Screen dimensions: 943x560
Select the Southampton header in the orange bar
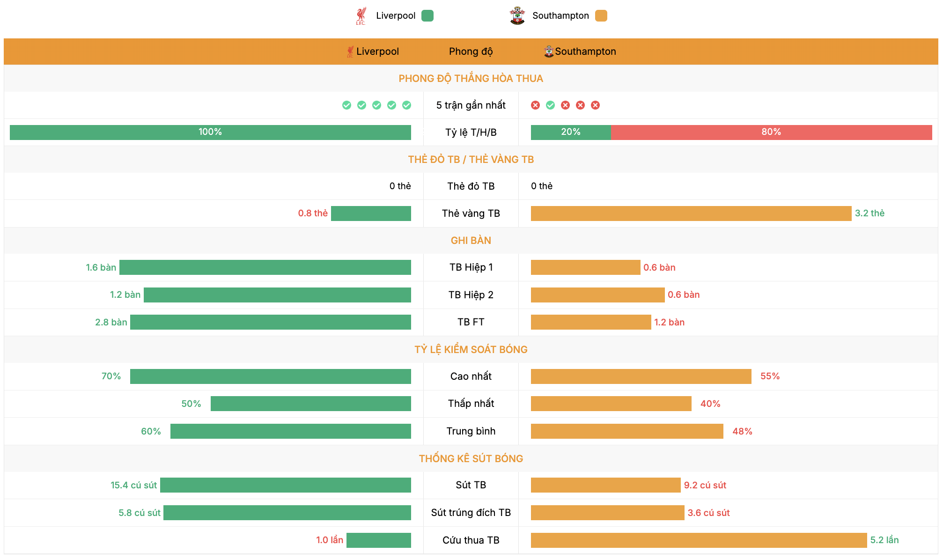[x=585, y=52]
